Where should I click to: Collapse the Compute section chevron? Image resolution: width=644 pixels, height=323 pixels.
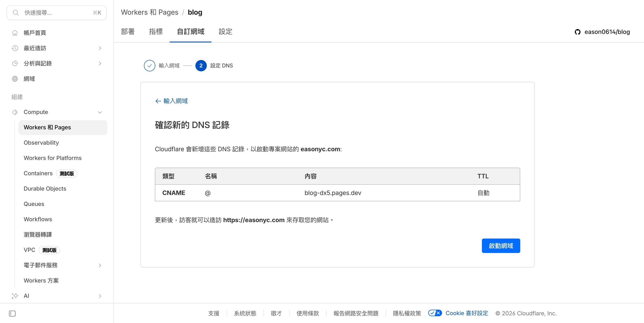pyautogui.click(x=100, y=112)
